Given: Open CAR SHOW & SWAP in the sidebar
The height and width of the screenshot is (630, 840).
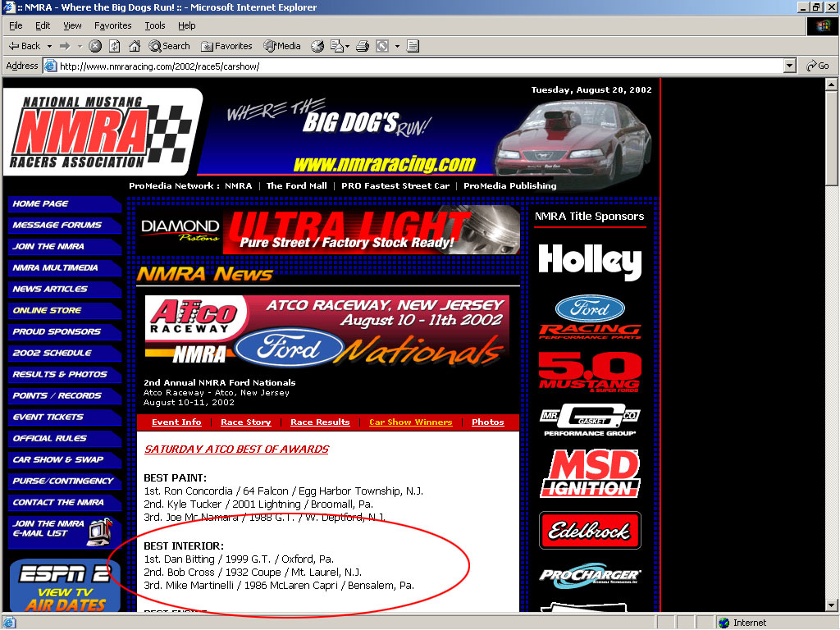Looking at the screenshot, I should [x=65, y=460].
